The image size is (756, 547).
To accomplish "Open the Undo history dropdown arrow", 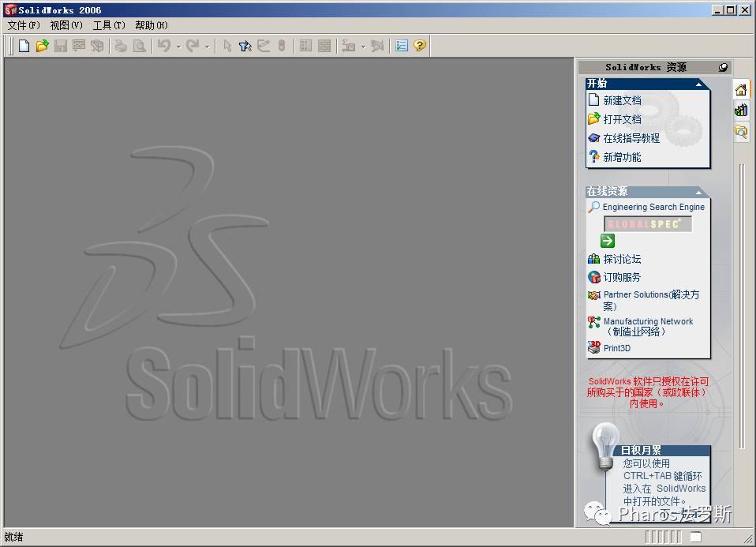I will [x=178, y=47].
